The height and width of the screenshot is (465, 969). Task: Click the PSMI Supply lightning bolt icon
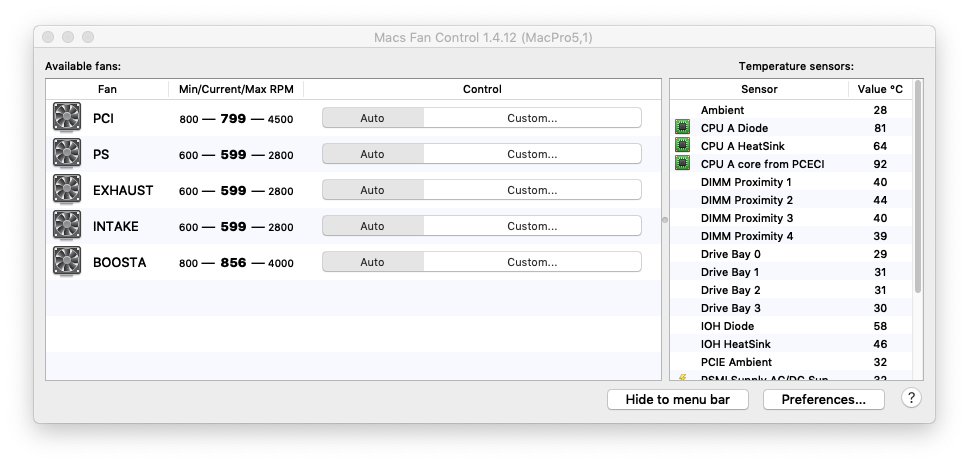coord(682,377)
